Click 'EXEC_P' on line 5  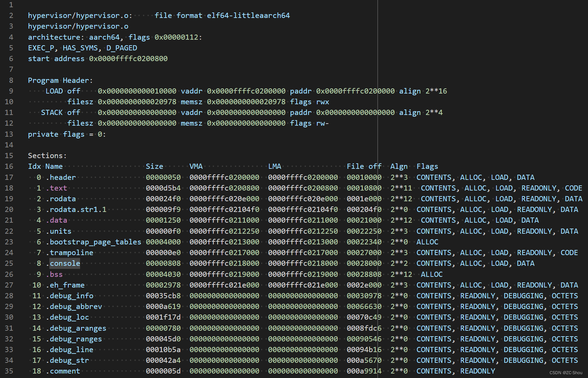tap(41, 48)
